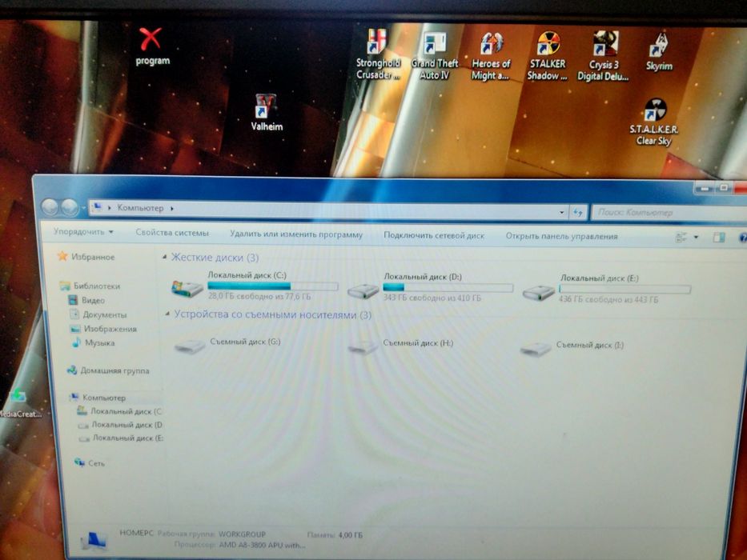
Task: Click 'Компьютер' in the address breadcrumb
Action: (140, 208)
